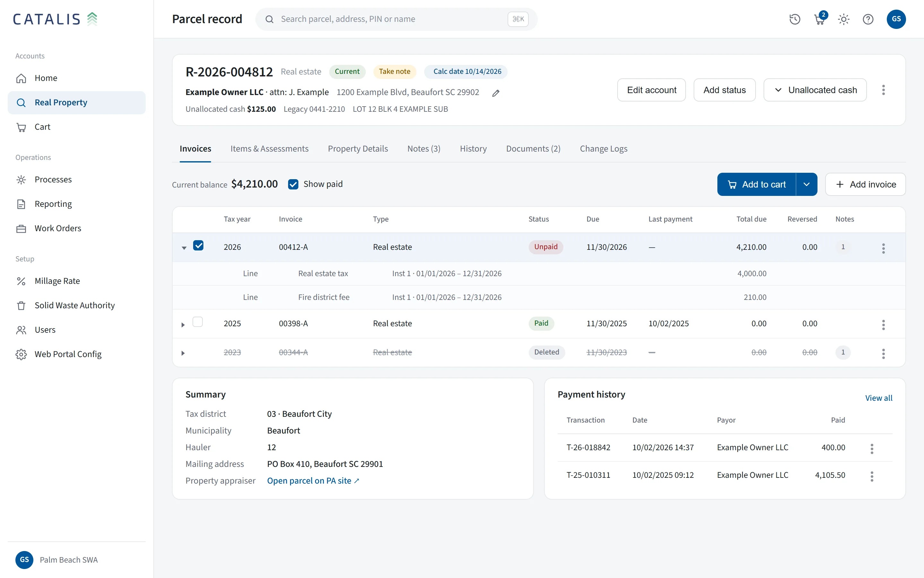Open actions for transaction T-26-018842

[872, 448]
